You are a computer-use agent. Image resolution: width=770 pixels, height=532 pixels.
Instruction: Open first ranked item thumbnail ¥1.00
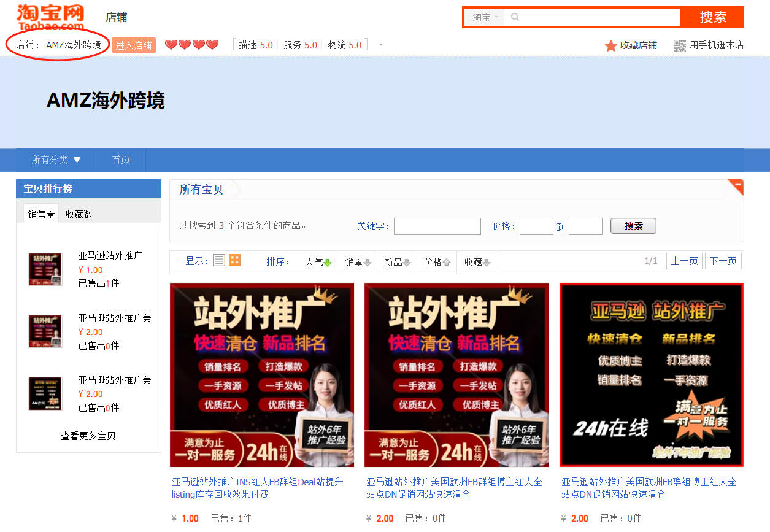click(45, 269)
